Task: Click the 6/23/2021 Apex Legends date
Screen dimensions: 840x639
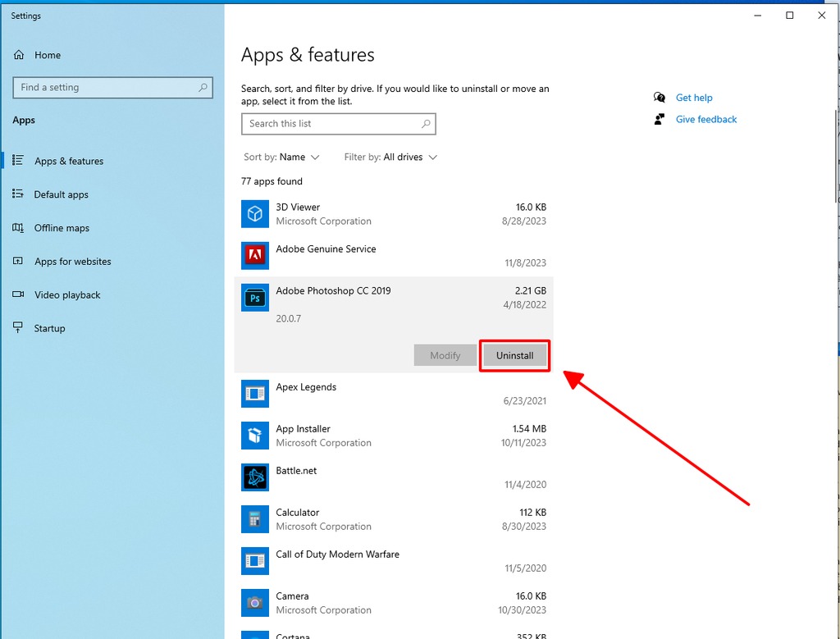Action: tap(525, 400)
